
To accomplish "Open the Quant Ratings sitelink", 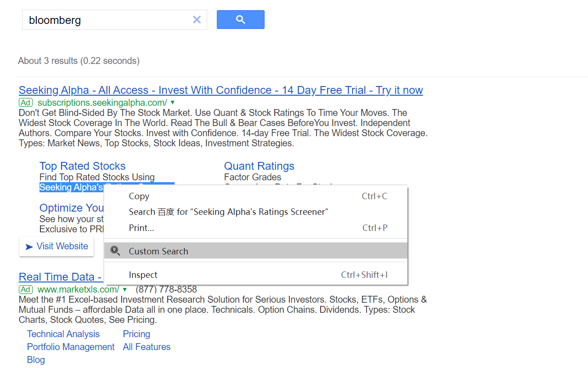I will 259,166.
